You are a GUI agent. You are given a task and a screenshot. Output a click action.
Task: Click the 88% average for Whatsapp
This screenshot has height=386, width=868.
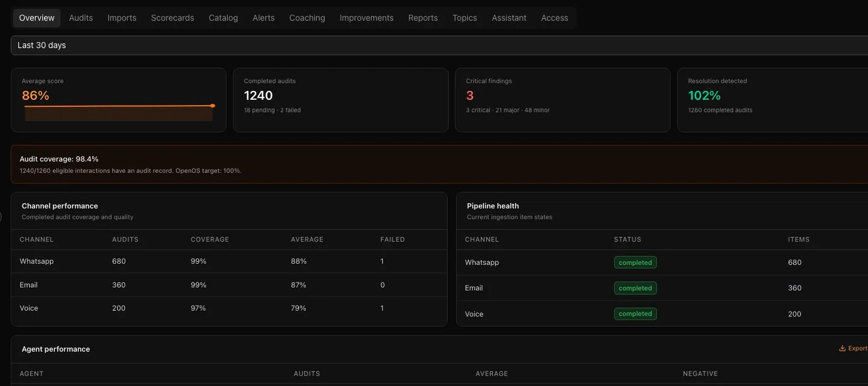point(298,261)
